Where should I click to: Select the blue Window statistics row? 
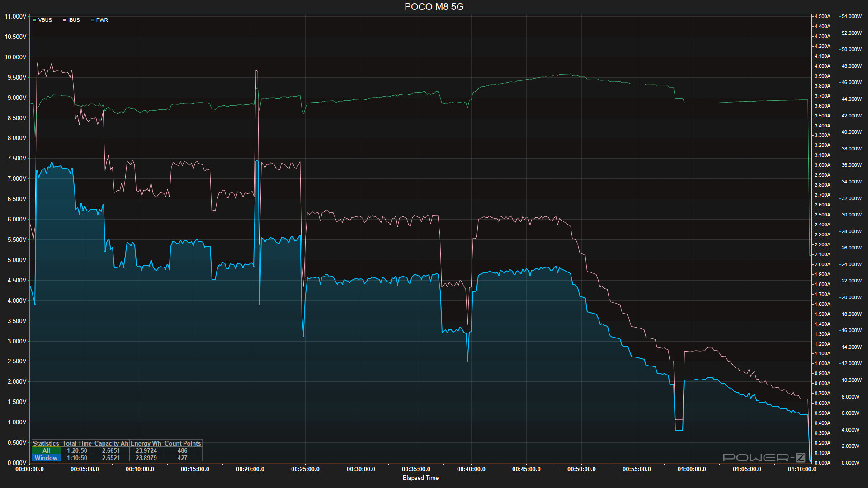46,458
